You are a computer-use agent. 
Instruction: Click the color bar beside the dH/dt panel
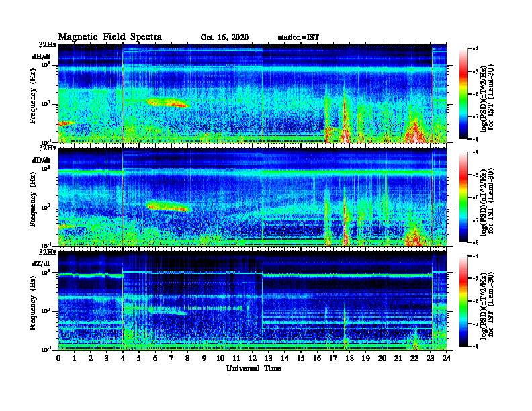point(463,94)
